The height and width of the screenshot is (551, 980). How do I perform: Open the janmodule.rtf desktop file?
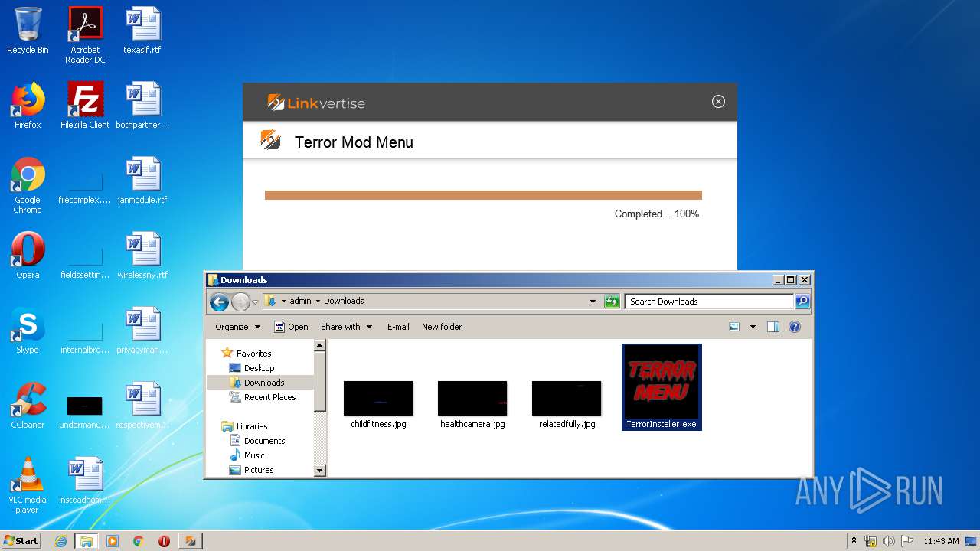[142, 181]
